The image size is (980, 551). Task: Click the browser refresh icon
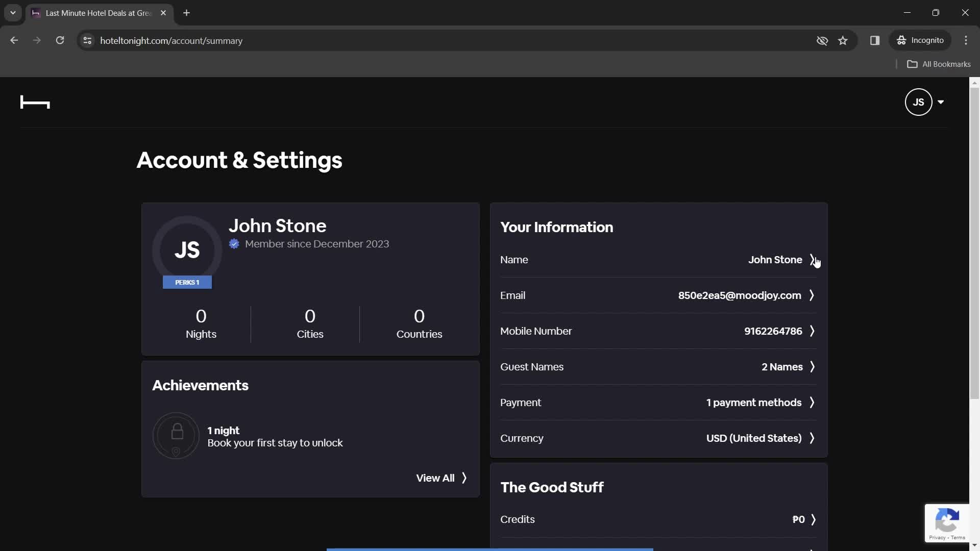coord(60,40)
